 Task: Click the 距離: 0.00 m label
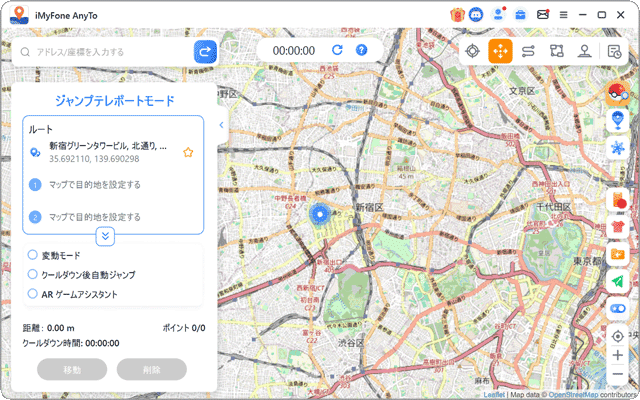pos(49,328)
